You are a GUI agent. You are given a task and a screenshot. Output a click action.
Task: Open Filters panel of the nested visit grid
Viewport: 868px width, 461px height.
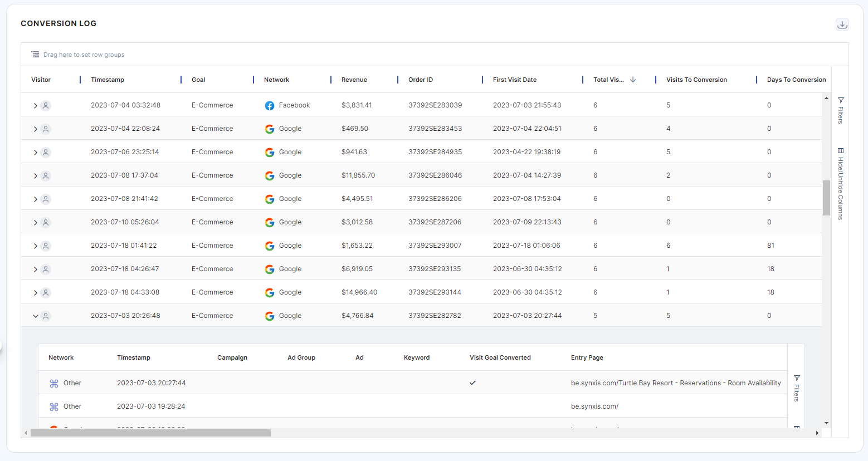coord(796,388)
